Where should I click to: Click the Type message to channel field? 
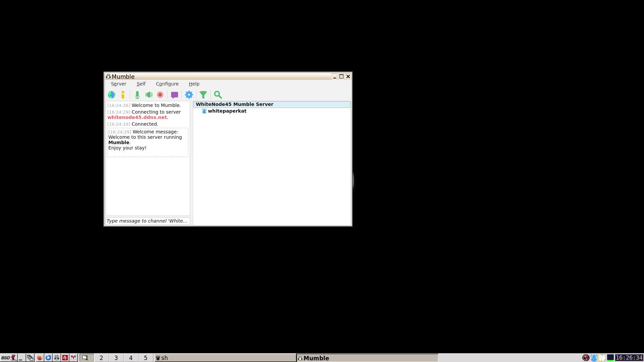[148, 221]
